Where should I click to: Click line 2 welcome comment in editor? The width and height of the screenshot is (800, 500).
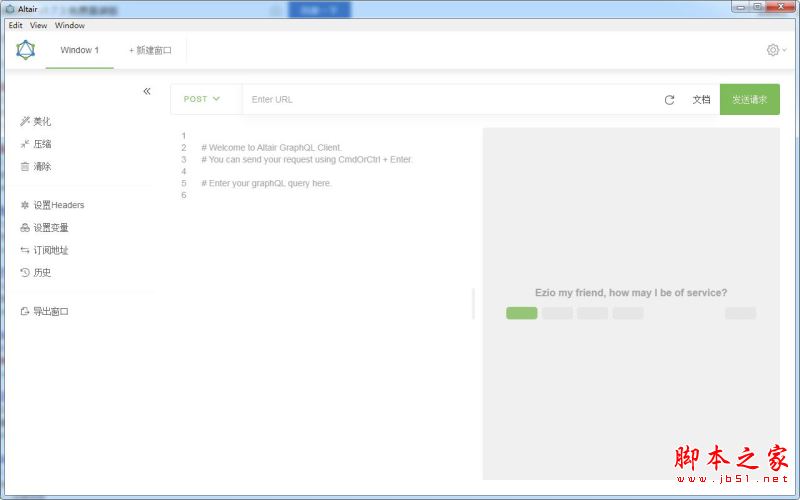click(271, 147)
